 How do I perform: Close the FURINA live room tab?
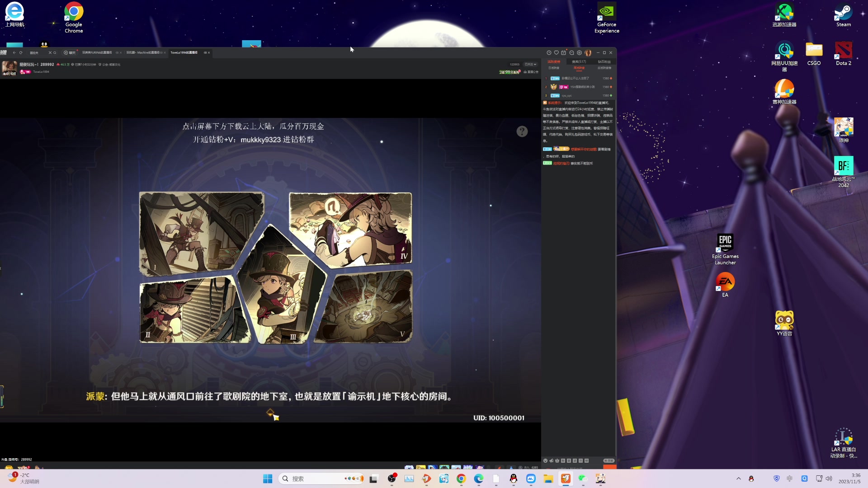121,52
